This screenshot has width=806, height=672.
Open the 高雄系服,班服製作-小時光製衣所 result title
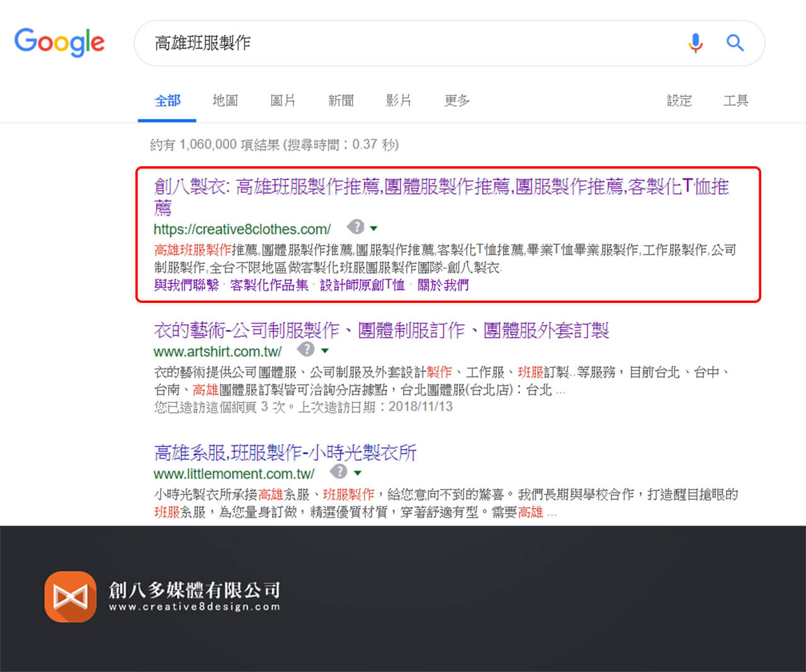click(x=285, y=452)
